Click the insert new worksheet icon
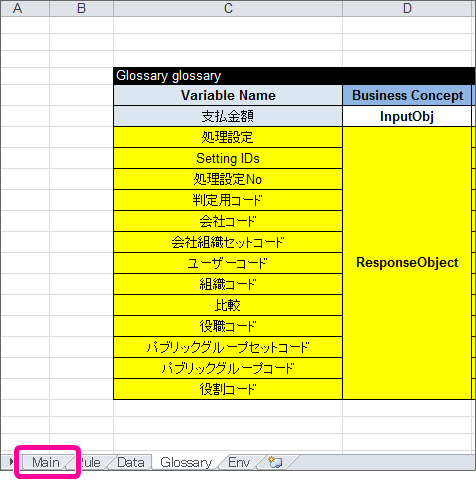 click(x=275, y=462)
